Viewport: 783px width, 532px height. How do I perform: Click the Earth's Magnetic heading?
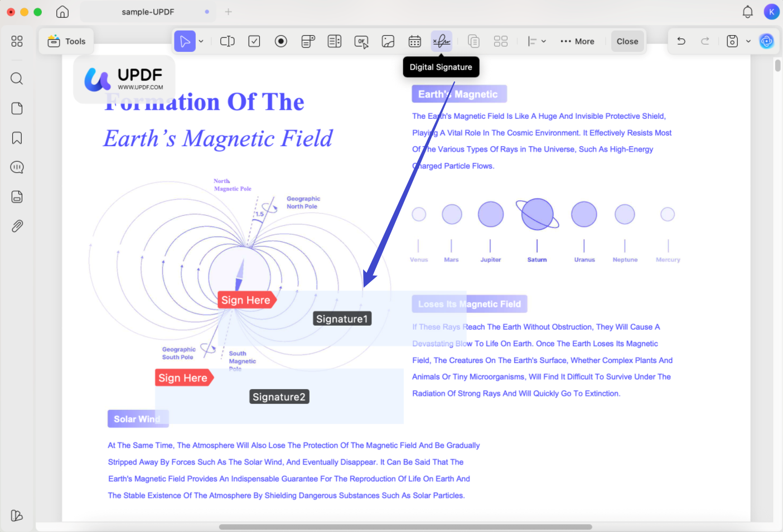pyautogui.click(x=458, y=94)
